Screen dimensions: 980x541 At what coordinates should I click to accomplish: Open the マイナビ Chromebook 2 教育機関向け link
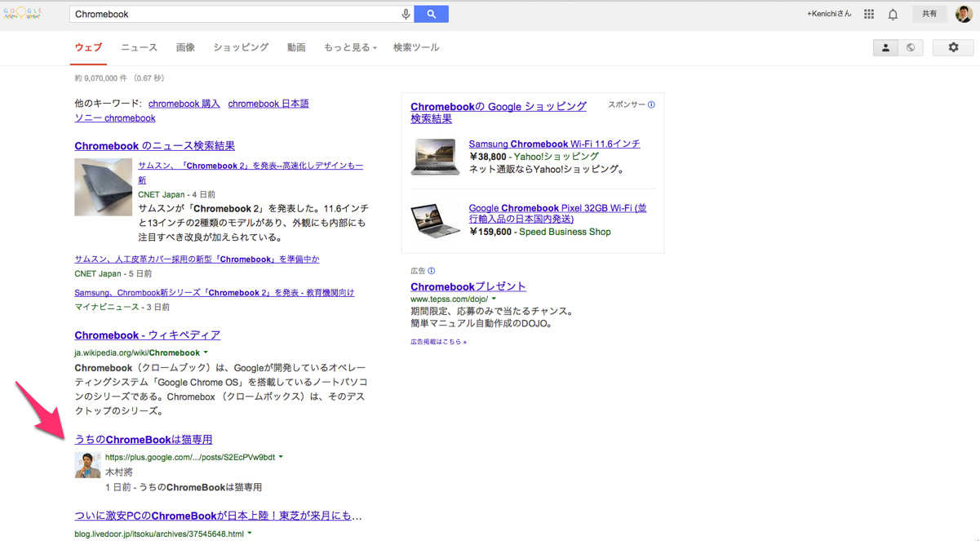click(215, 293)
